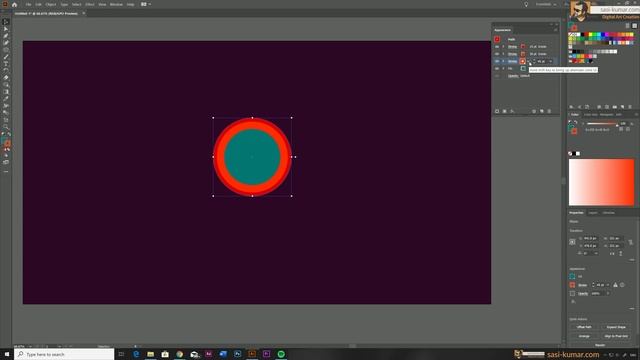The height and width of the screenshot is (360, 640).
Task: Click first Stroke color swatch in Appearance
Action: 523,47
